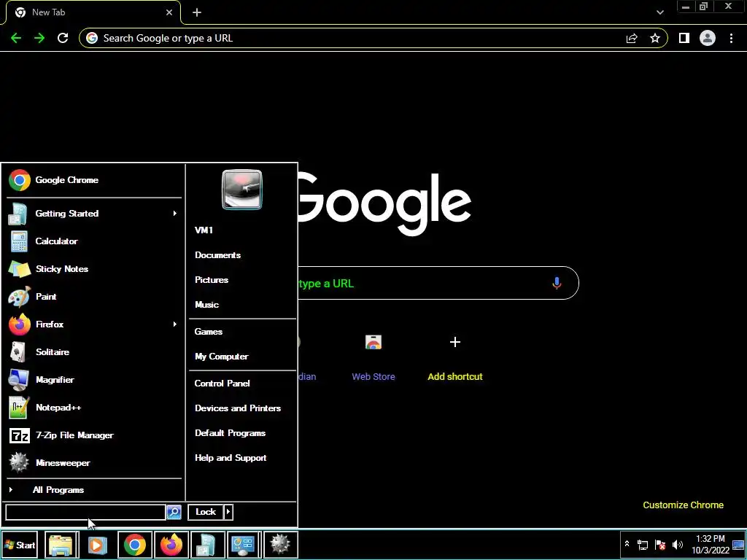Open the taskbar clock showing 1:32 PM
747x560 pixels.
point(711,545)
